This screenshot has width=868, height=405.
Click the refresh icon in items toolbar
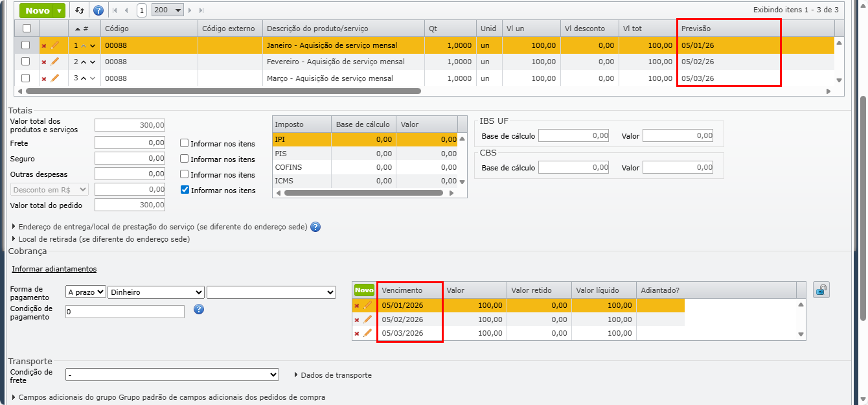click(79, 10)
